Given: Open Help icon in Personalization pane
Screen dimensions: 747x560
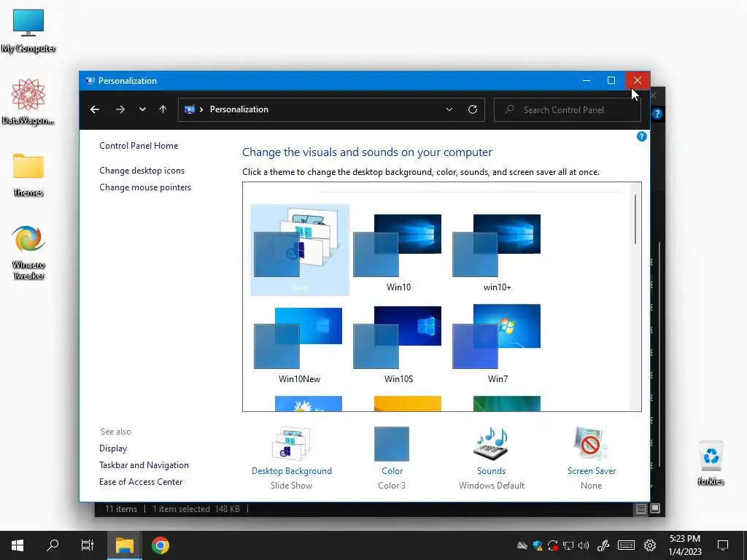Looking at the screenshot, I should coord(642,136).
